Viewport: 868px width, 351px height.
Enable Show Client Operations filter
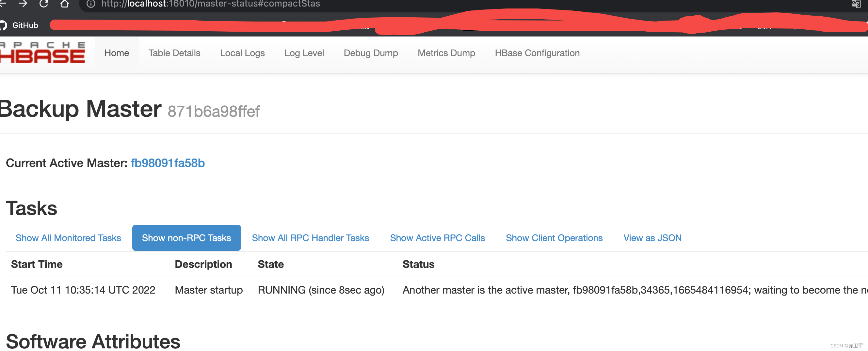pos(554,237)
